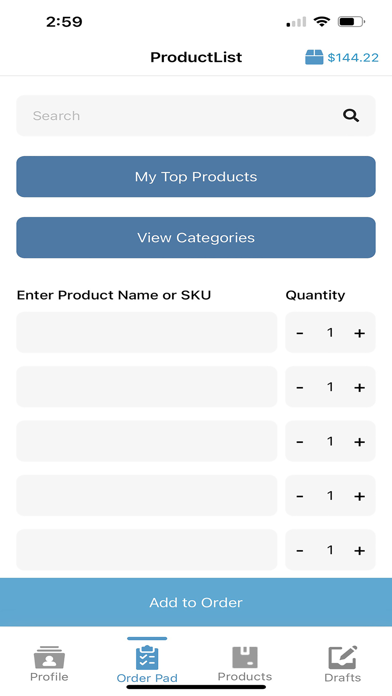Tap the $144.22 order total link
Screen dimensions: 392x696
point(353,58)
